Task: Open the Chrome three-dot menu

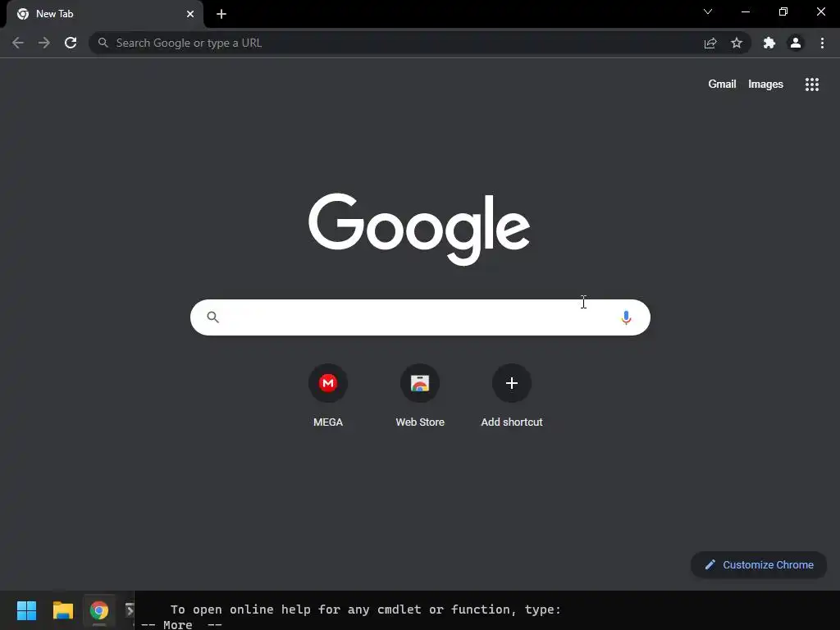Action: coord(822,43)
